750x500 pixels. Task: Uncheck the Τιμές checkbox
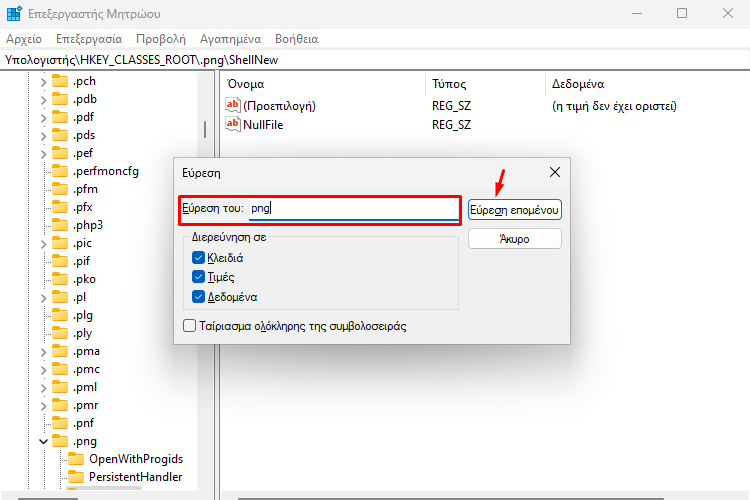pyautogui.click(x=198, y=277)
